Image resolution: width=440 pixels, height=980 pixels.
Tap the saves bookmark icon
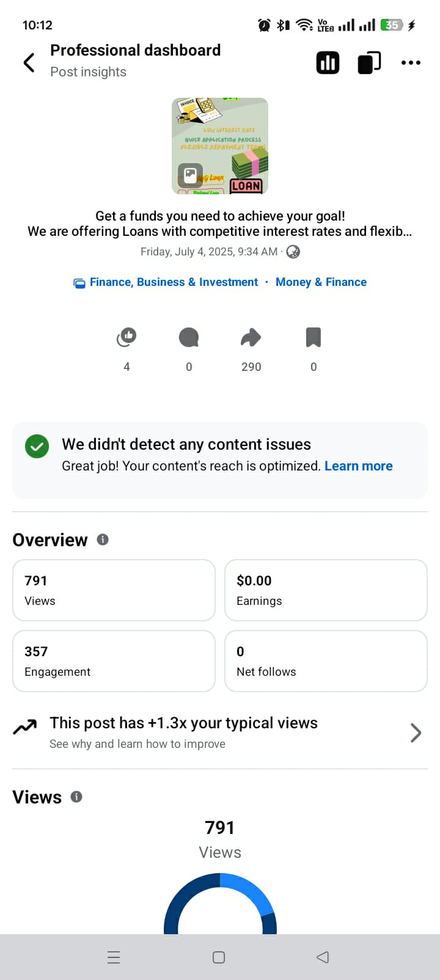click(x=313, y=337)
